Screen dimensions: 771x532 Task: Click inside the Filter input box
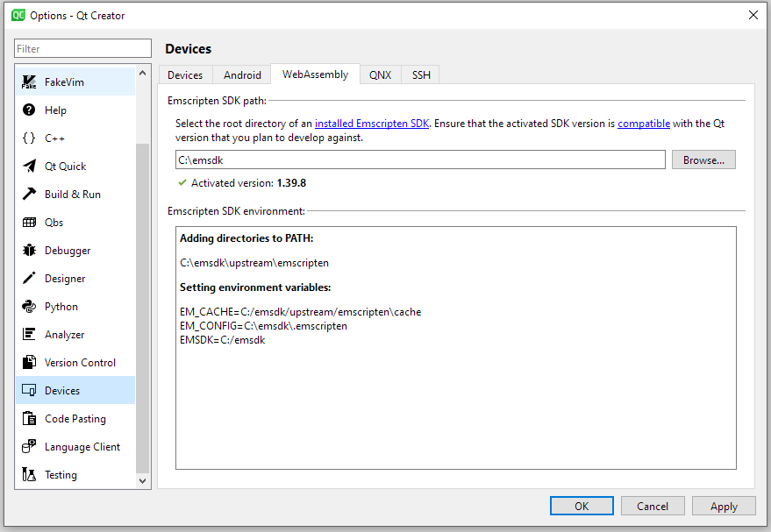(82, 47)
